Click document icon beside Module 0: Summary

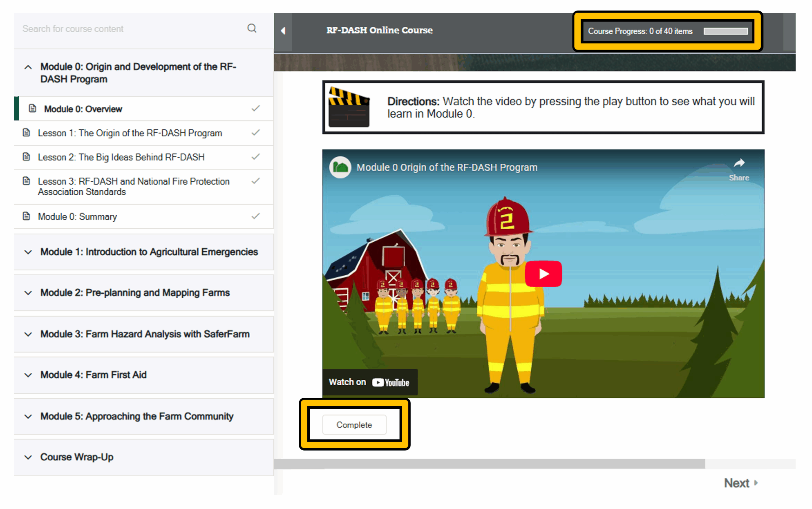[26, 216]
